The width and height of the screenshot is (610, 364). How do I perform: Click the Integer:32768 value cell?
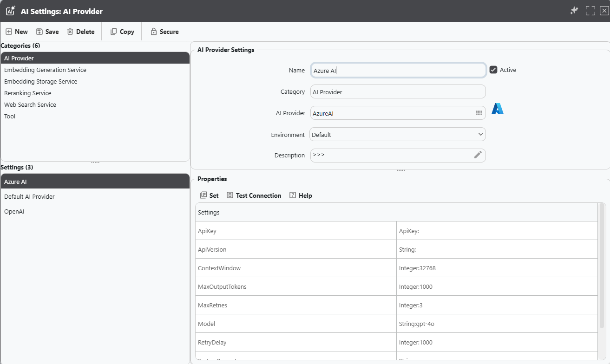pos(497,268)
